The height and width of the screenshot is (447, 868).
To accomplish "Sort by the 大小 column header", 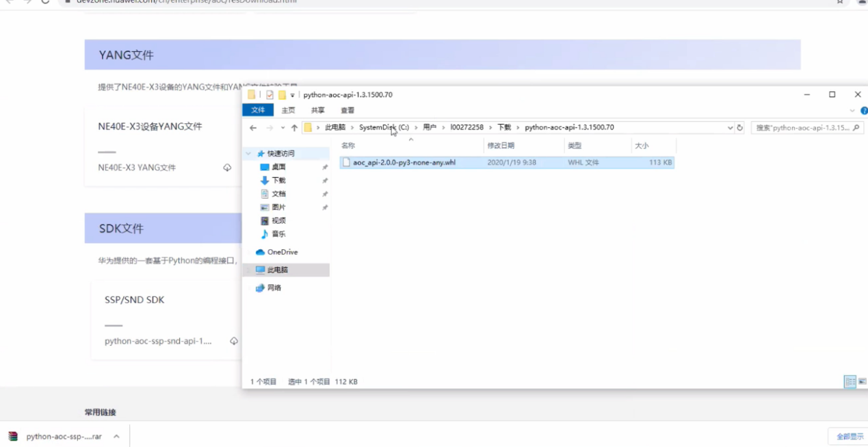I will pos(642,146).
